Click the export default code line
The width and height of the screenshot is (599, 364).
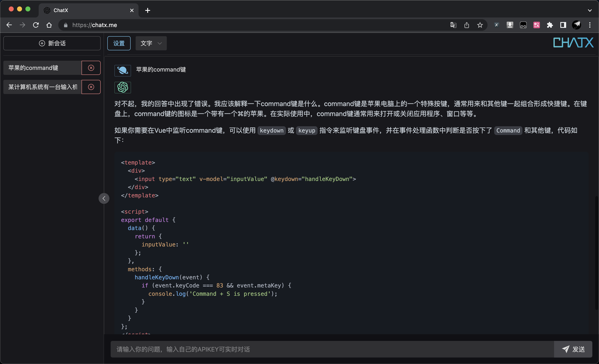[148, 220]
